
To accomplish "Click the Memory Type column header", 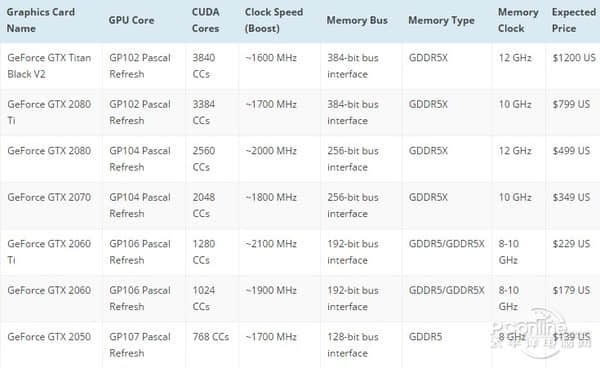I will [441, 20].
